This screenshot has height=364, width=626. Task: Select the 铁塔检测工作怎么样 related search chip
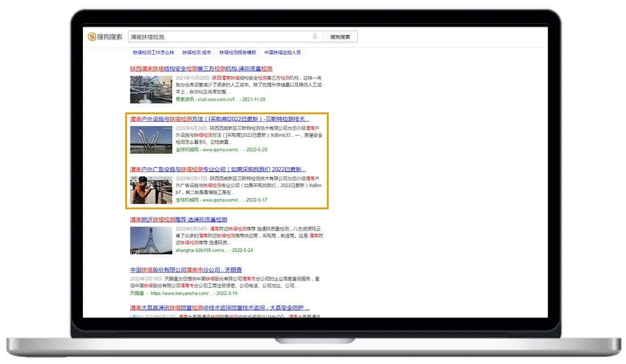pyautogui.click(x=153, y=52)
